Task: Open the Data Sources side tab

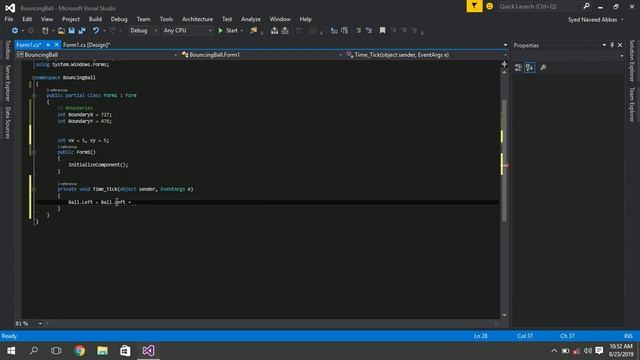Action: pos(7,123)
